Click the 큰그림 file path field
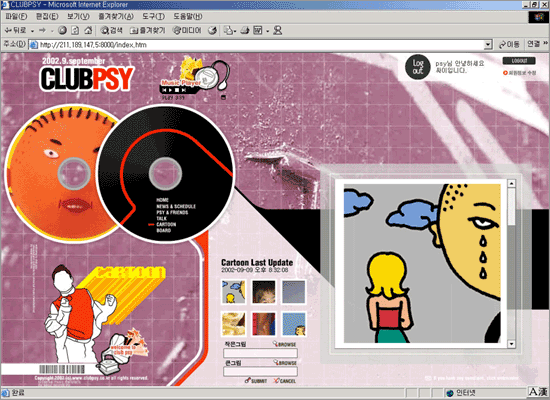 260,371
